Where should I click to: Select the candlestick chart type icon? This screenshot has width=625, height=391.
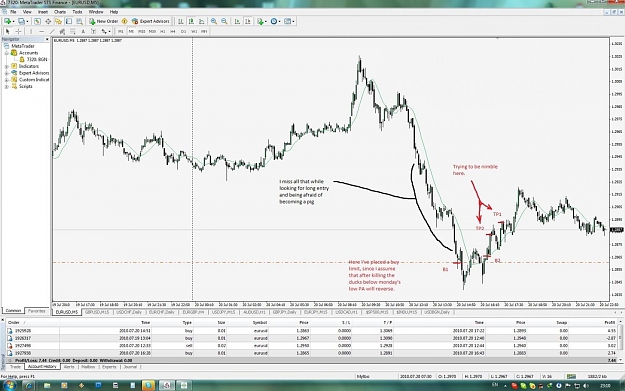click(191, 21)
